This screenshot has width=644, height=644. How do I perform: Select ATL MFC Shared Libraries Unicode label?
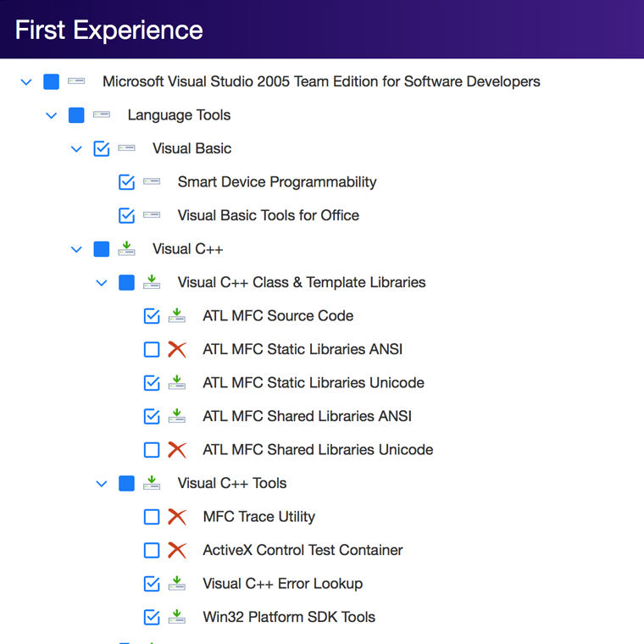coord(318,449)
